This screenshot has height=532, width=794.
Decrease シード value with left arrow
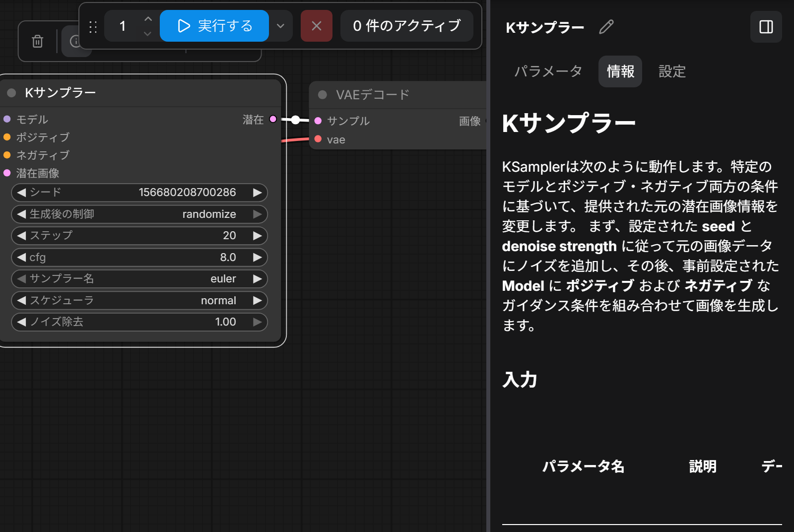click(x=21, y=193)
